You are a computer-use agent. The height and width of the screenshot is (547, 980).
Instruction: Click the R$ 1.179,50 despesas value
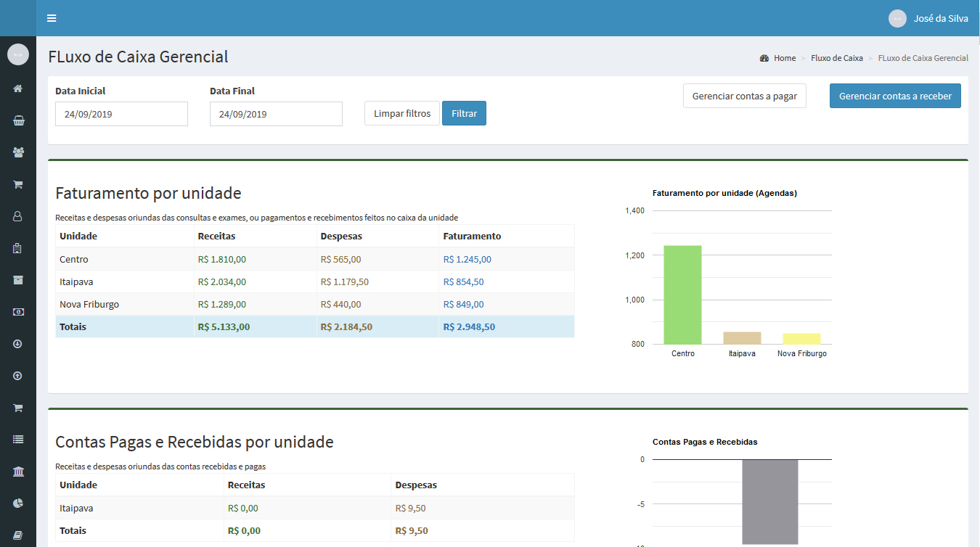tap(344, 281)
